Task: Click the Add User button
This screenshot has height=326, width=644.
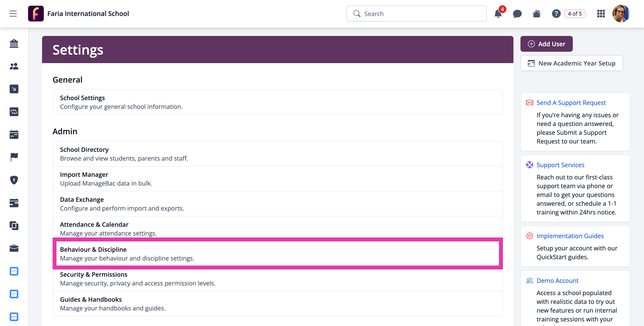Action: click(x=547, y=44)
